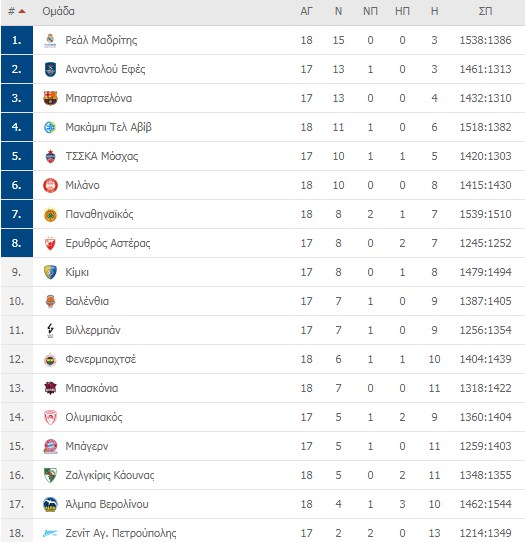
Task: Open the ΤΣΣΚΑ Μόσχας team link
Action: click(102, 156)
